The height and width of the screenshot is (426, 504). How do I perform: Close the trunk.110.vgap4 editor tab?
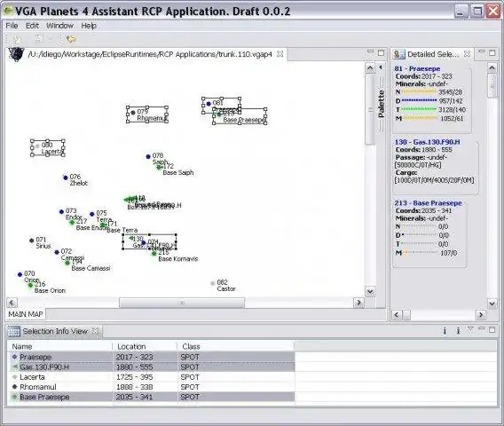(280, 54)
